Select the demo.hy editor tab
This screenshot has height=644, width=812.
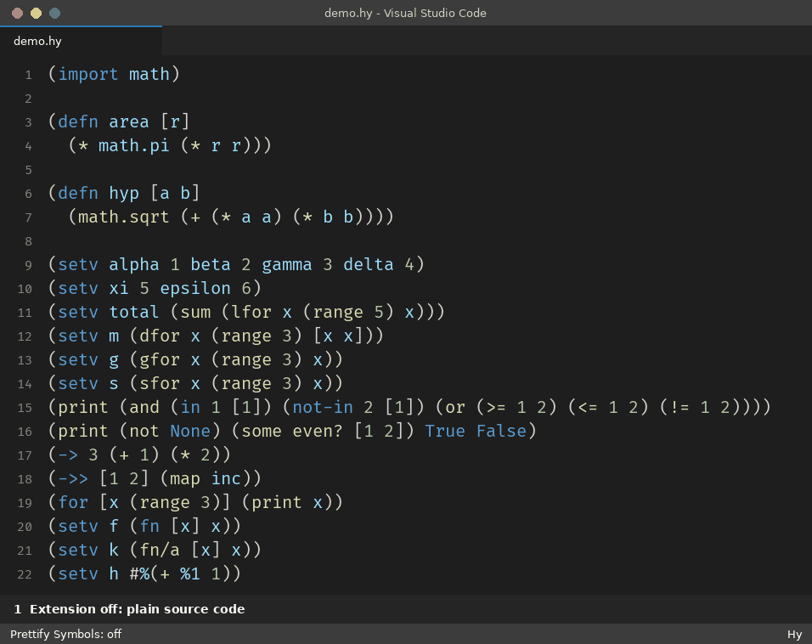pos(81,41)
